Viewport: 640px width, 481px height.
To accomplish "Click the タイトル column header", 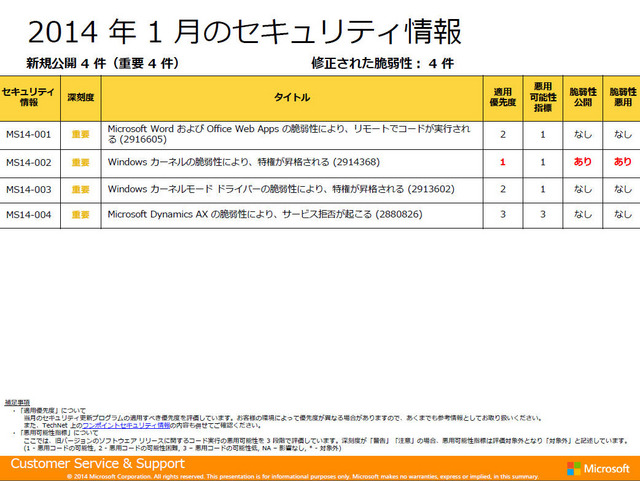I will [x=292, y=97].
